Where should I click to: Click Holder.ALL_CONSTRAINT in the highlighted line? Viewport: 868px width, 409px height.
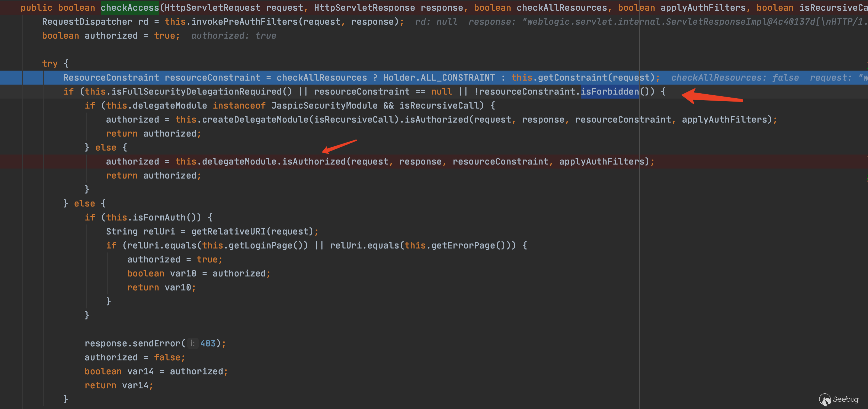pyautogui.click(x=439, y=78)
